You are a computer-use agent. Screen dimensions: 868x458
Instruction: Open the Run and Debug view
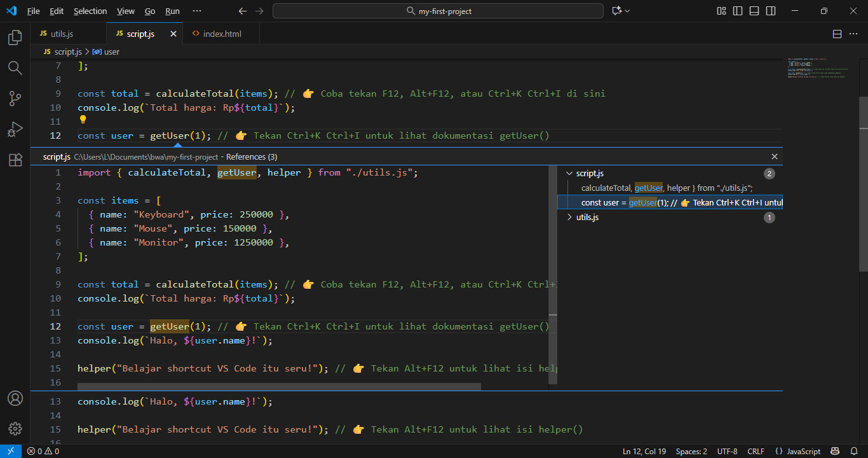coord(14,129)
